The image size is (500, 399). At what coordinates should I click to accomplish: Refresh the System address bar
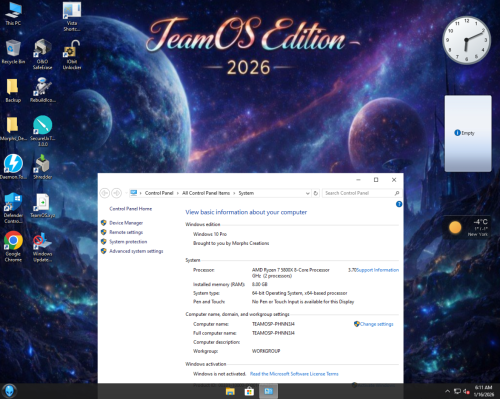click(316, 193)
